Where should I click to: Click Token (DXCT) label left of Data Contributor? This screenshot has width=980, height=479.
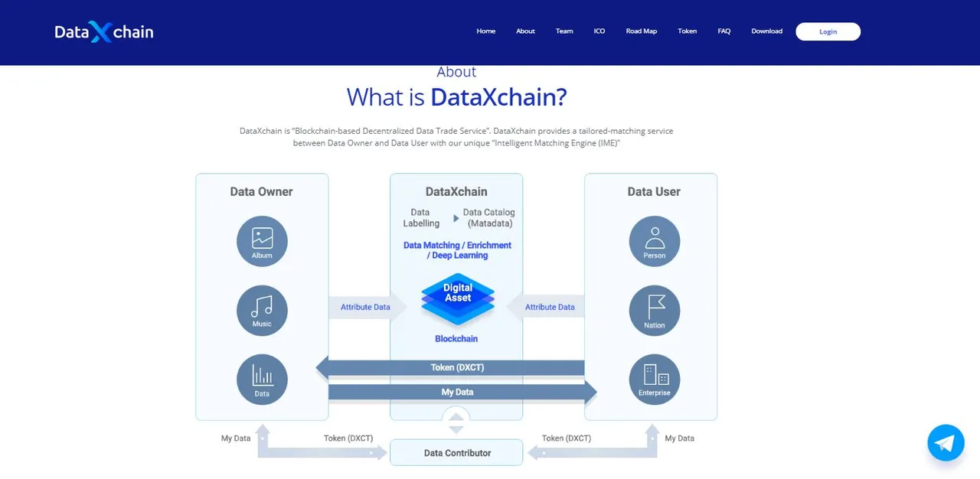pyautogui.click(x=348, y=438)
